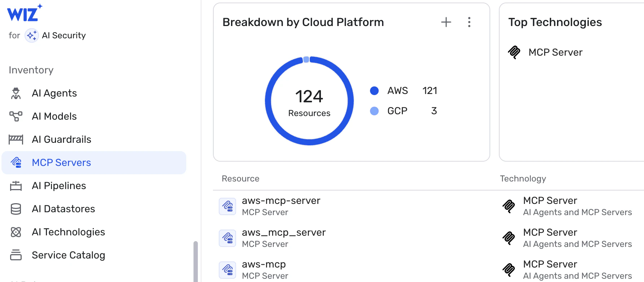Go to AI Technologies inventory page
This screenshot has height=282, width=644.
(68, 232)
